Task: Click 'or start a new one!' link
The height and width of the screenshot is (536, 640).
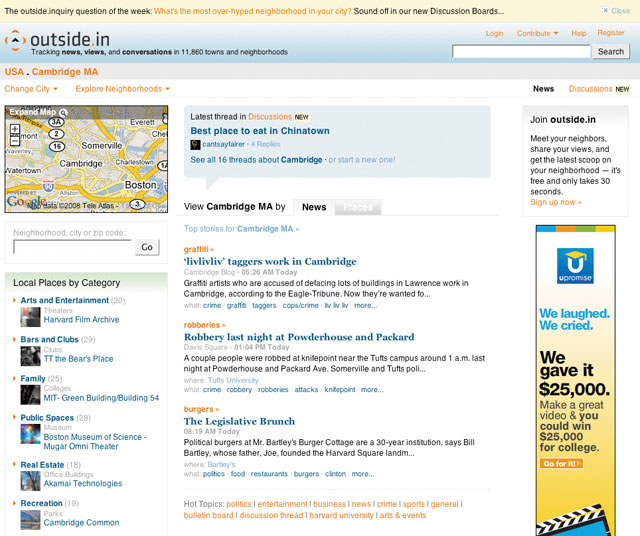Action: pos(362,160)
